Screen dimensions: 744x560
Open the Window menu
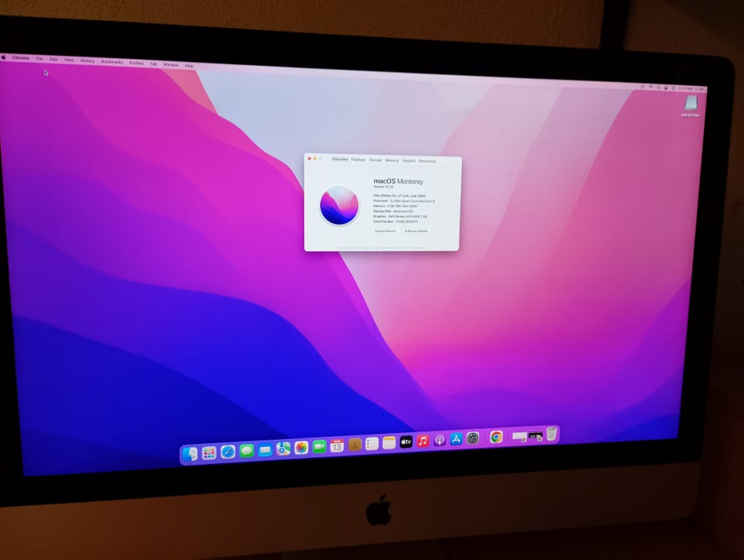coord(171,64)
